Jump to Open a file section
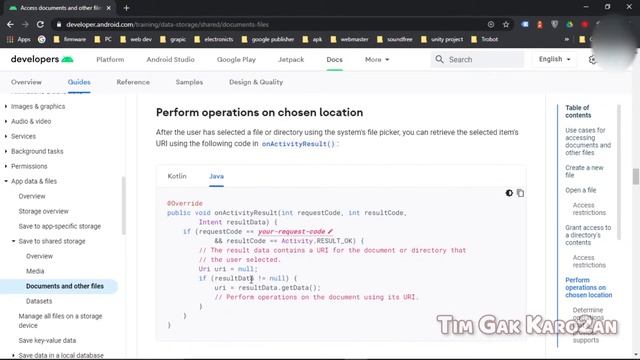Image resolution: width=640 pixels, height=360 pixels. pos(580,190)
